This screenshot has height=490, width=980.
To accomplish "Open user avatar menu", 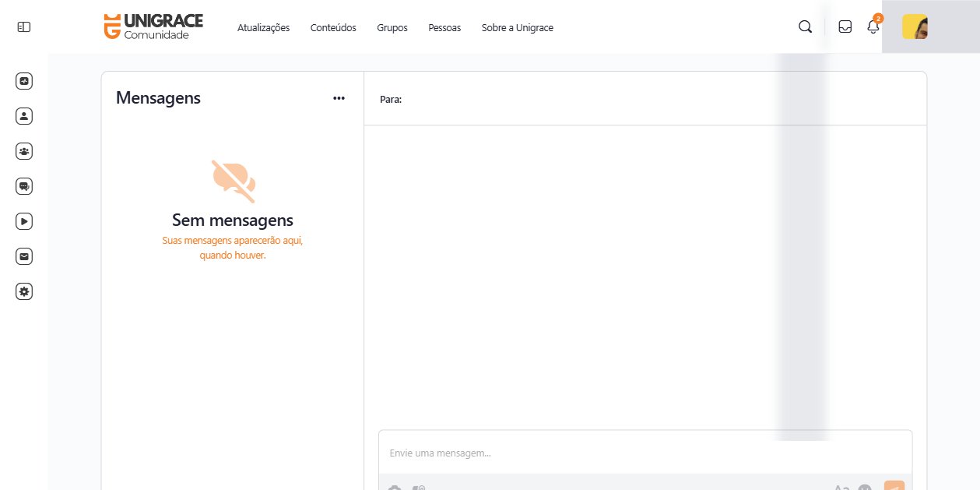I will [x=915, y=27].
